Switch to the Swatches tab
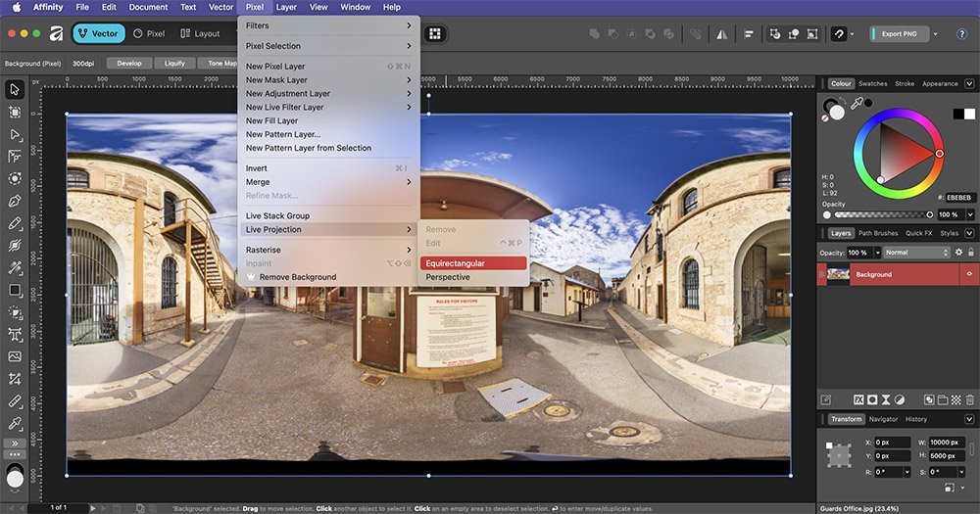Viewport: 980px width, 514px height. pyautogui.click(x=872, y=83)
